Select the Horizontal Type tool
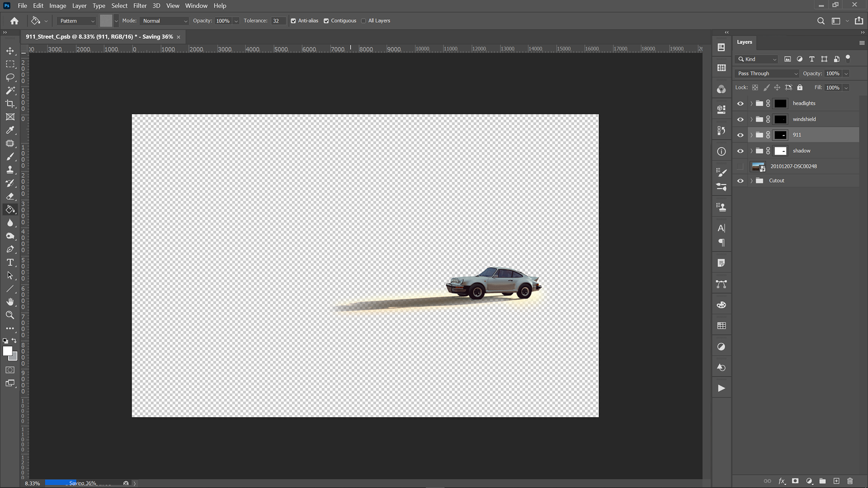This screenshot has width=868, height=488. point(10,263)
